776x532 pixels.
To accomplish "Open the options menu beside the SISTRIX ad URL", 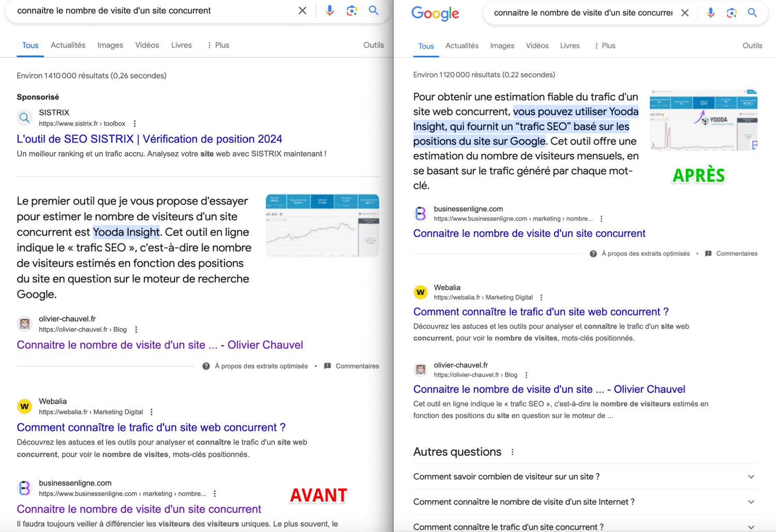I will tap(135, 124).
